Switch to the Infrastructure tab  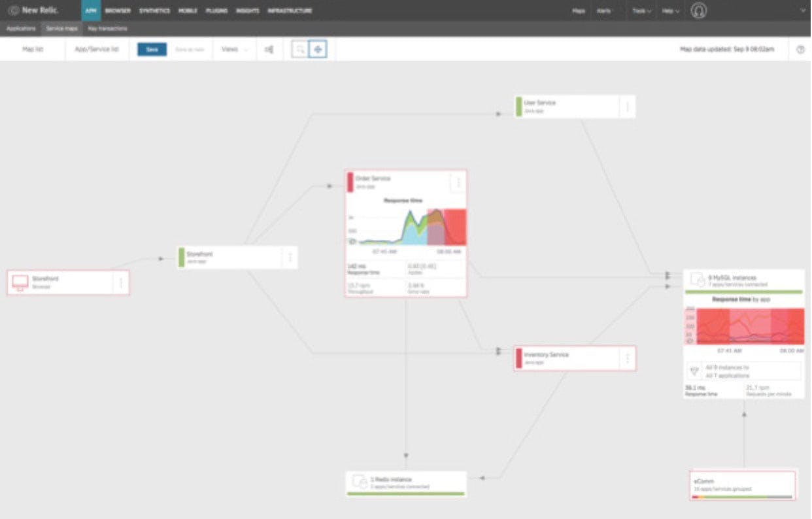pos(290,10)
